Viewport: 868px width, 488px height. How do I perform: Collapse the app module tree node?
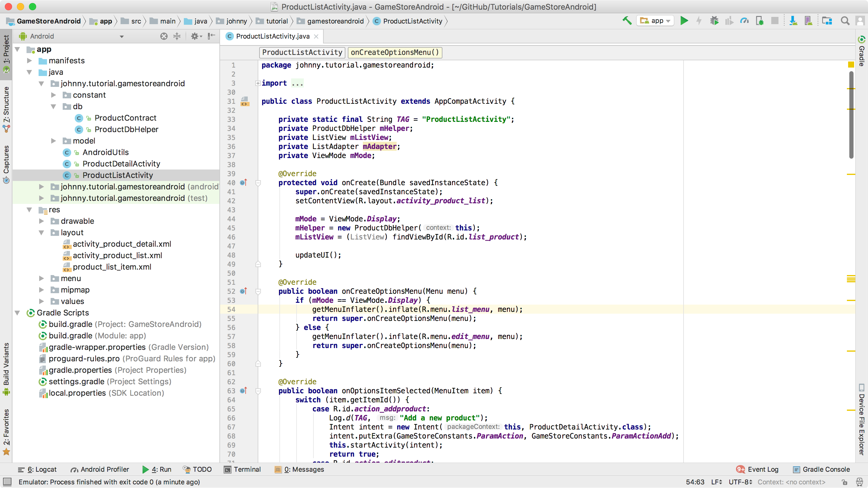point(17,49)
